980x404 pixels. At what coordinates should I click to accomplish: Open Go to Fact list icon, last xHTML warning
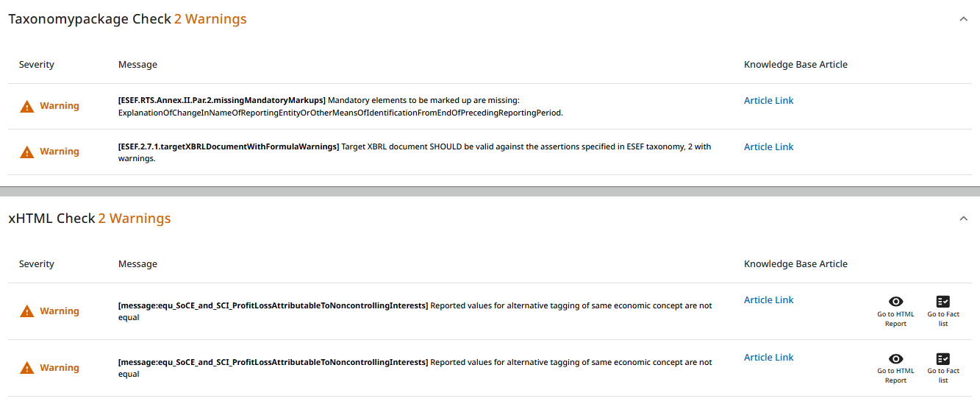click(x=943, y=358)
